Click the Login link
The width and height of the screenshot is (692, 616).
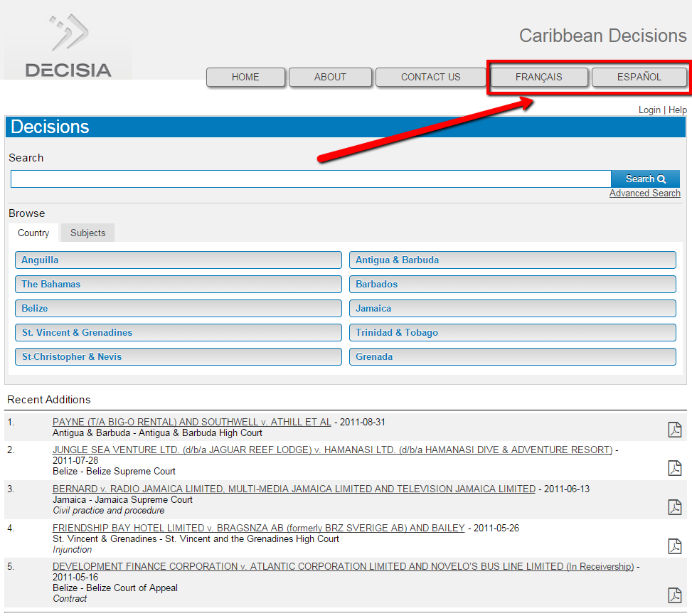click(x=649, y=110)
